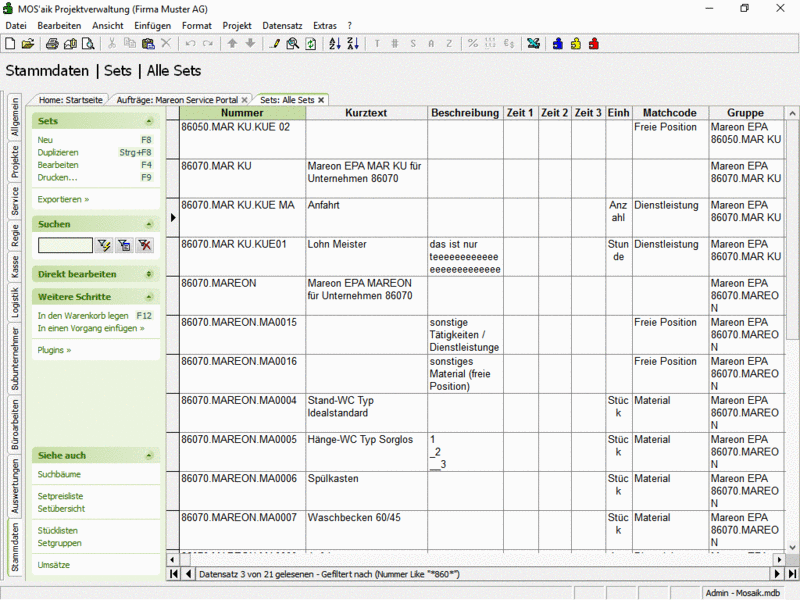Click the paste clipboard toolbar icon
This screenshot has height=600, width=800.
tap(148, 44)
